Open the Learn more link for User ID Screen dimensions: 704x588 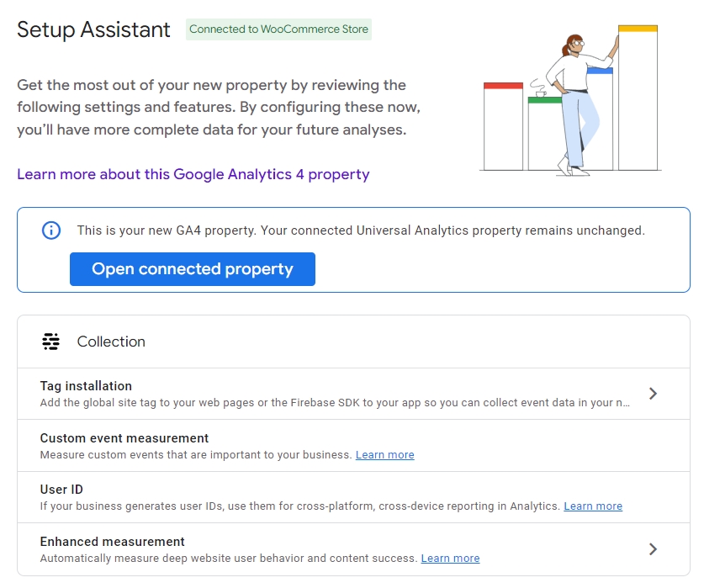coord(593,506)
